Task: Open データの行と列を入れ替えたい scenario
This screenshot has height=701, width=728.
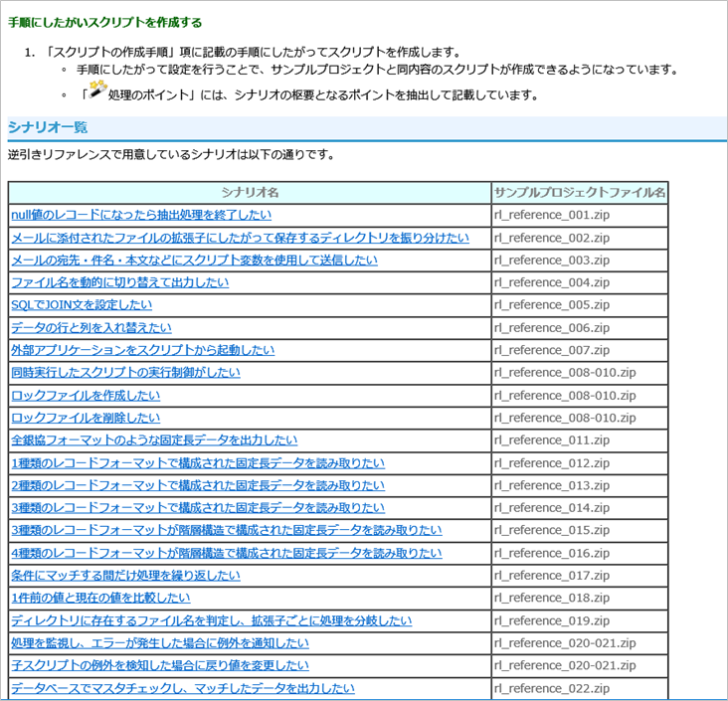Action: [91, 328]
